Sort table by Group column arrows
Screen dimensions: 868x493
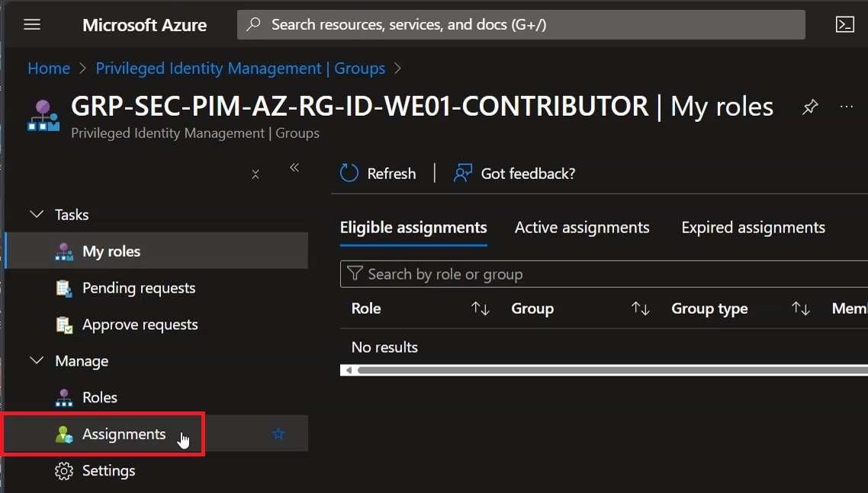pos(641,308)
